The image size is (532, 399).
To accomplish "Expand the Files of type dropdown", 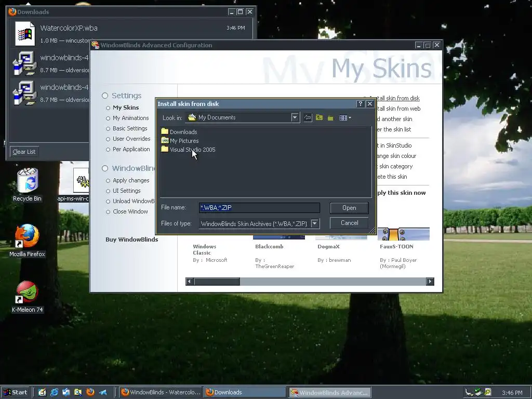I will [x=314, y=223].
